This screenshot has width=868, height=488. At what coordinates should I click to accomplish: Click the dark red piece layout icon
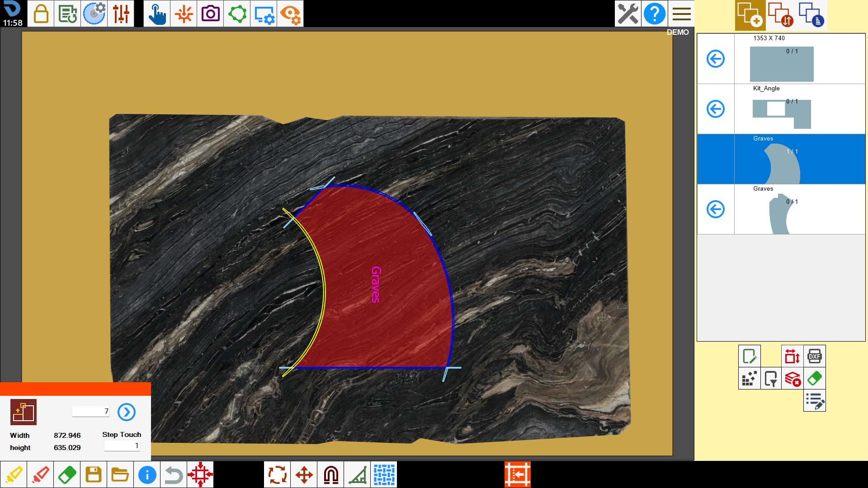(x=24, y=412)
